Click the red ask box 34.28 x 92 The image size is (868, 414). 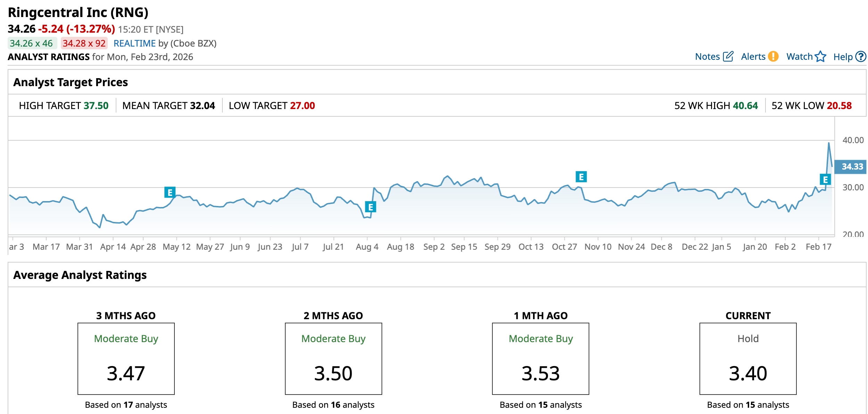(x=84, y=43)
